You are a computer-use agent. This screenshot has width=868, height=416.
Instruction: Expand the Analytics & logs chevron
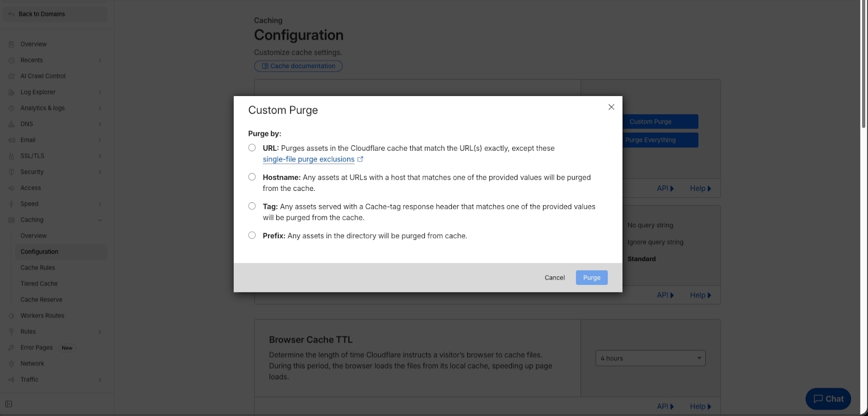tap(100, 108)
